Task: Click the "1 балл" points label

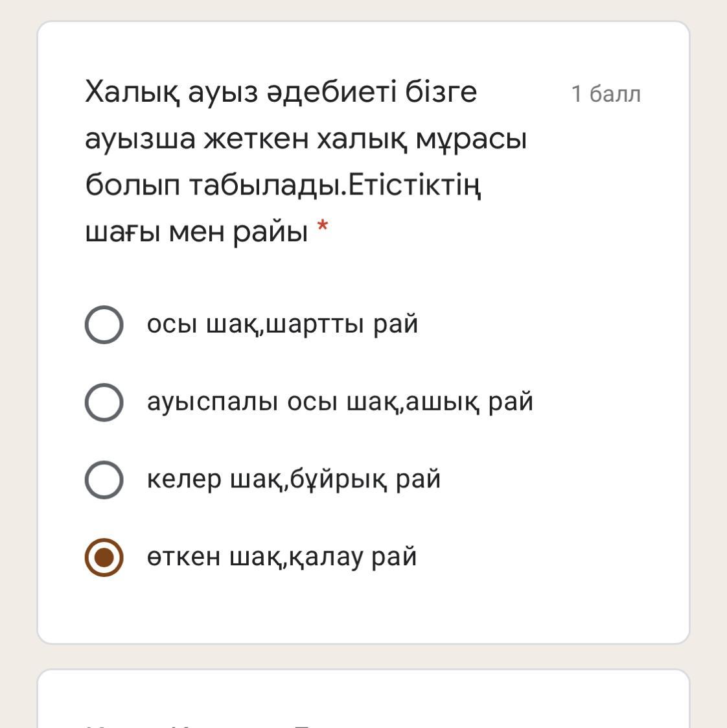Action: (x=606, y=94)
